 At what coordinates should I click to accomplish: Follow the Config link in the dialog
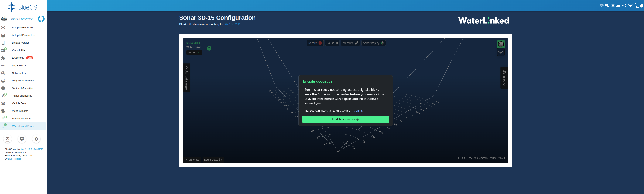[358, 111]
